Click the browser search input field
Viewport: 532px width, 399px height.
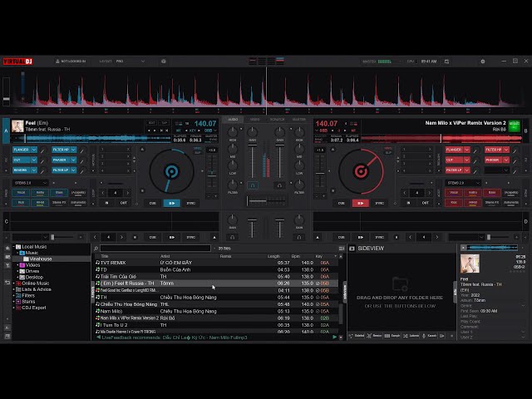pos(155,249)
